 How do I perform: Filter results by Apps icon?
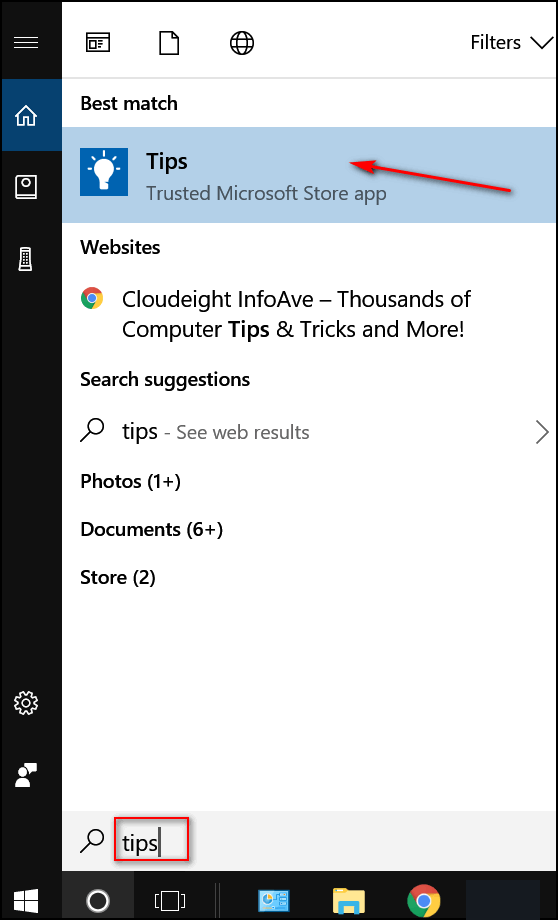pyautogui.click(x=97, y=43)
